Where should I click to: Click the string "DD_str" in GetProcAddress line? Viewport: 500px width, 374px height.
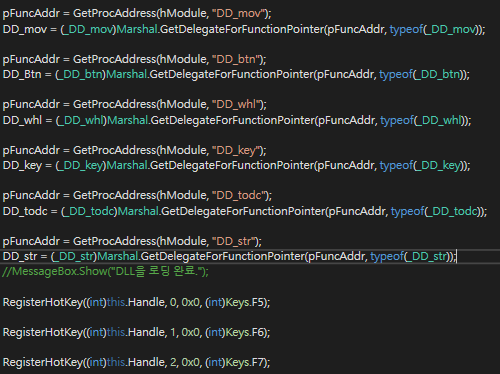(234, 241)
